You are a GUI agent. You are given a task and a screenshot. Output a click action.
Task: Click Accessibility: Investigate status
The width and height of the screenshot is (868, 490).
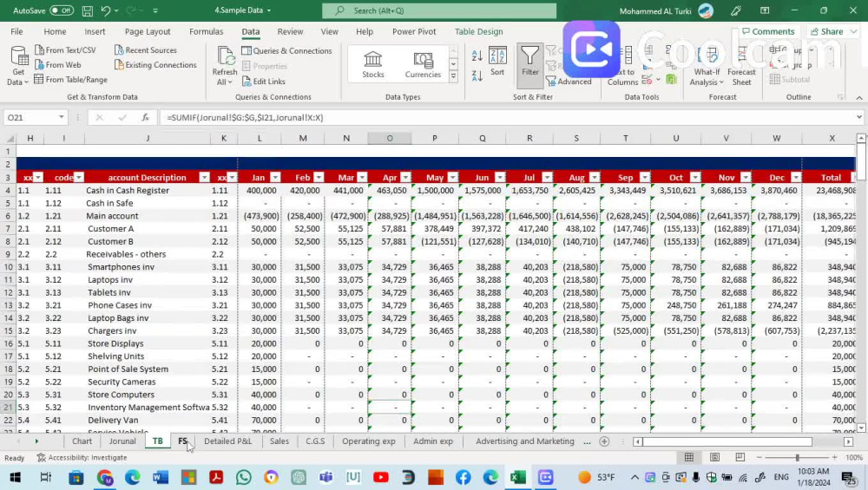(x=82, y=457)
